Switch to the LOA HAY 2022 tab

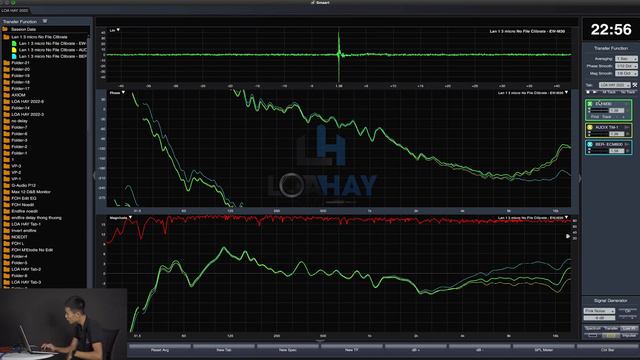pos(15,11)
